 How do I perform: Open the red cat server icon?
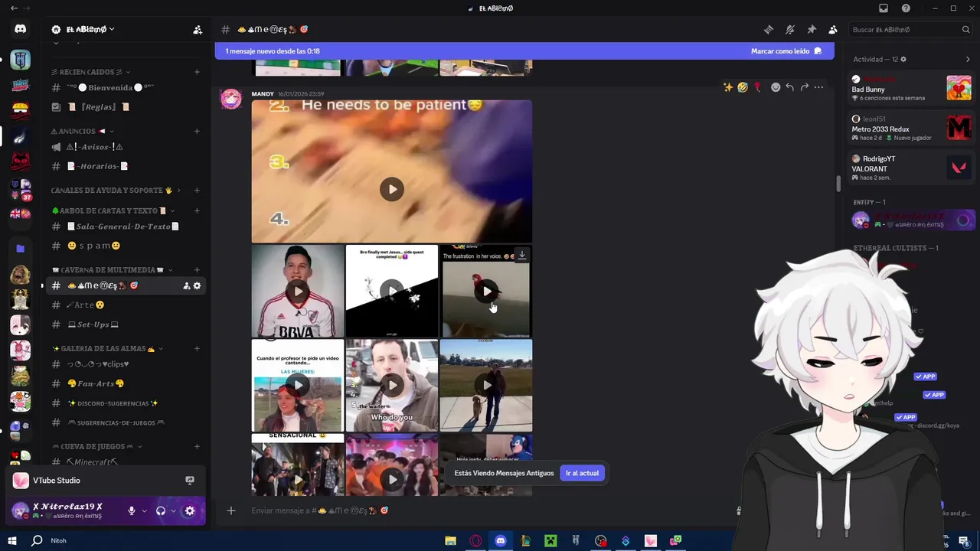pyautogui.click(x=21, y=161)
